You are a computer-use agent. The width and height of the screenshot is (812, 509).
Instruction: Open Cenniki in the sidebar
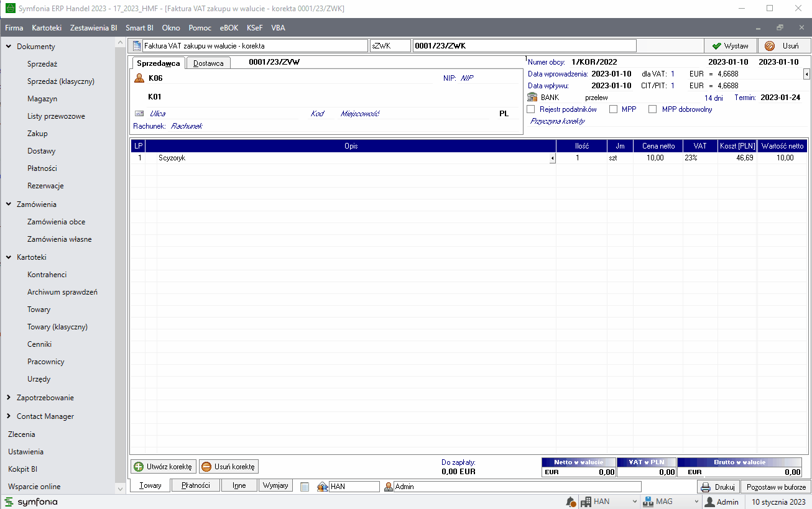tap(39, 344)
